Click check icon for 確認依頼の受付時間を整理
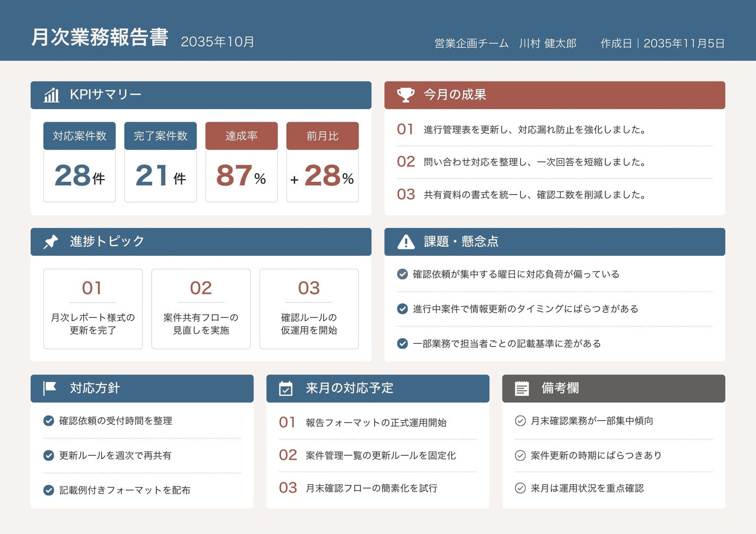Viewport: 756px width, 534px height. click(x=49, y=421)
